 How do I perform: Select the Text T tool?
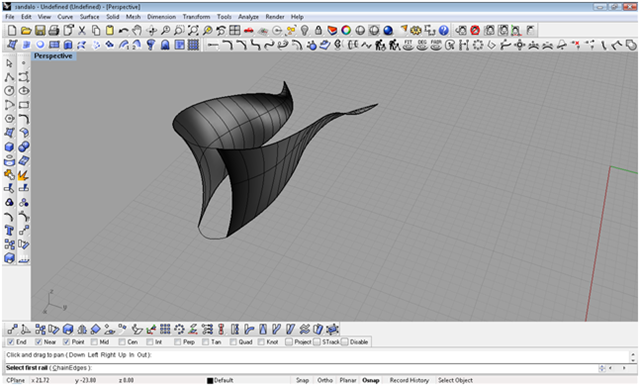click(9, 231)
